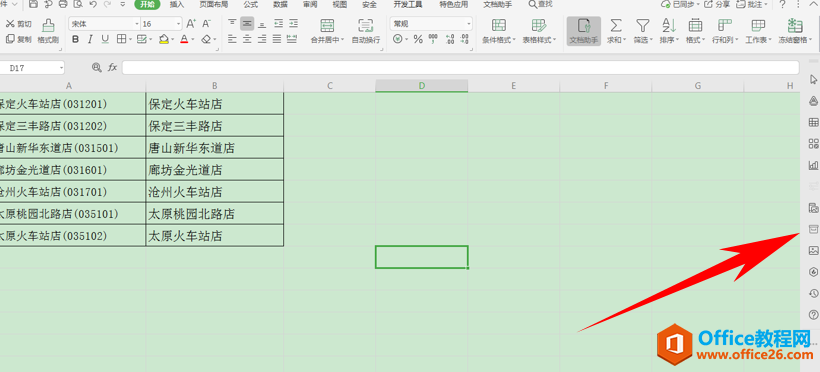Toggle bottom vertical alignment
This screenshot has height=372, width=820.
[x=262, y=24]
